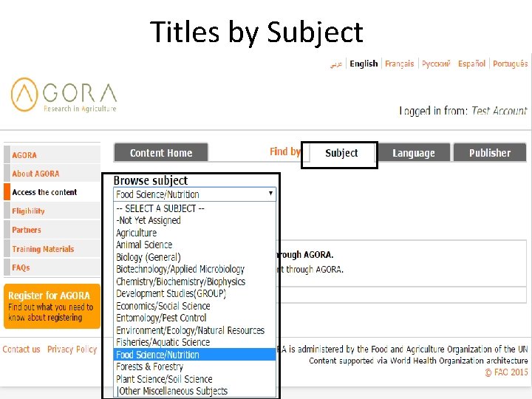Select Environment/Ecology/Natural Resources option
The height and width of the screenshot is (399, 532).
click(x=195, y=330)
